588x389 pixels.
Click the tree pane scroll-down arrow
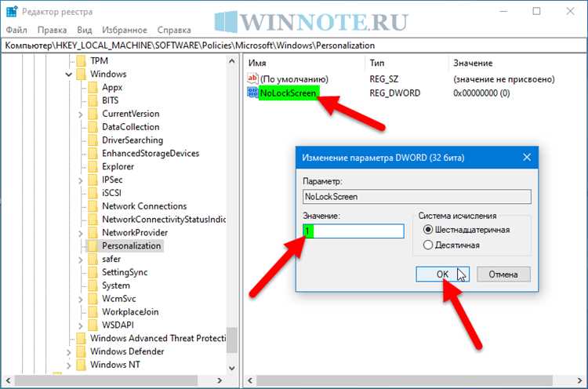tap(232, 368)
